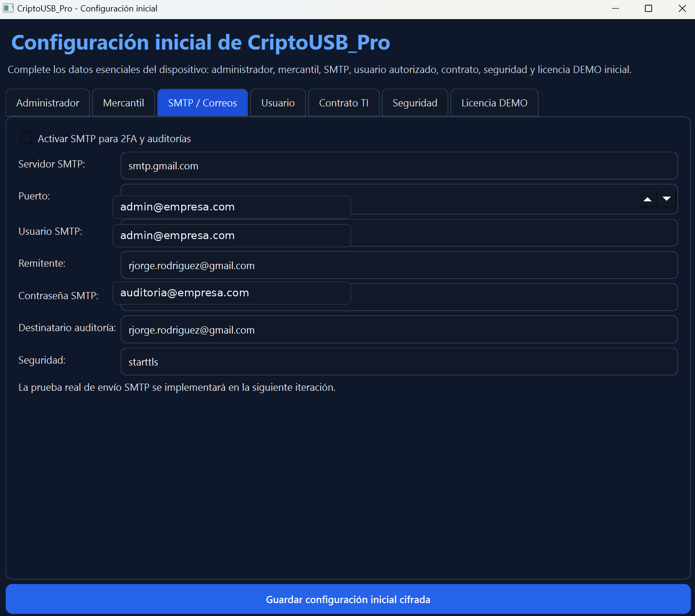
Task: Close the Configuración inicial window
Action: click(x=682, y=9)
